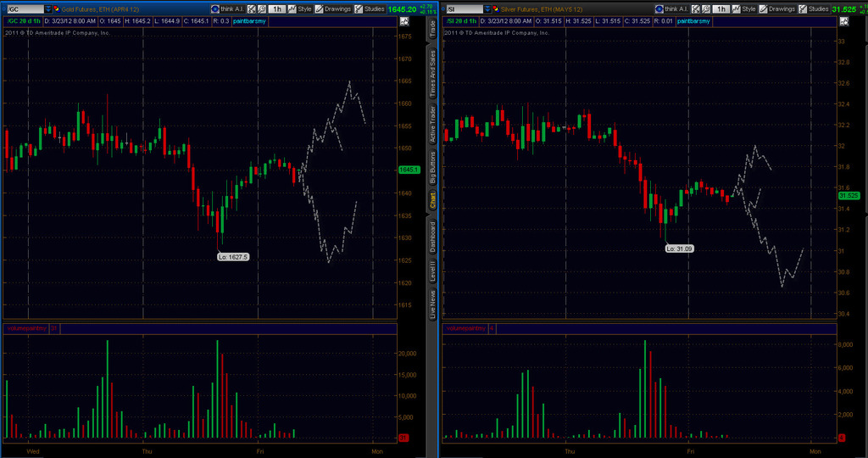Image resolution: width=868 pixels, height=458 pixels.
Task: Click 'O: 1645' value in Gold data bar
Action: click(110, 21)
